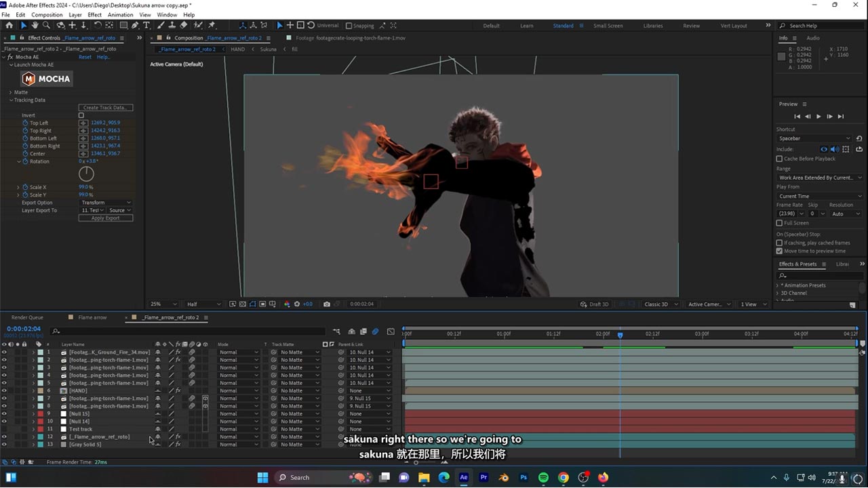
Task: Enable Cache Before Playback checkbox
Action: [779, 159]
